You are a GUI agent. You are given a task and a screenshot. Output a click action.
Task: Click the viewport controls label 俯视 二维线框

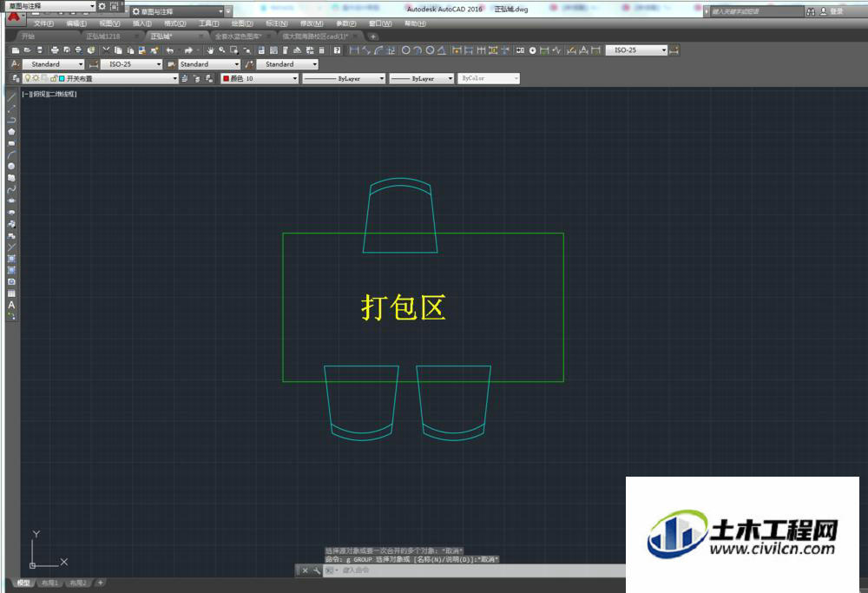(x=49, y=94)
